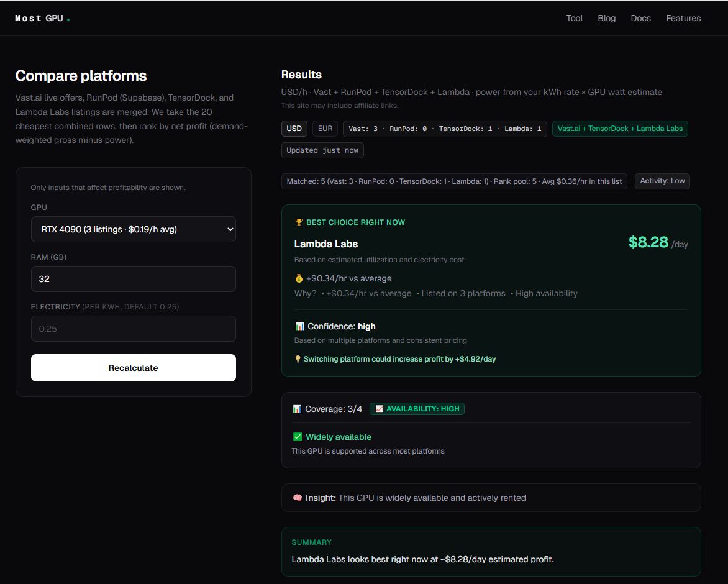
Task: Open the Docs page
Action: coord(640,18)
